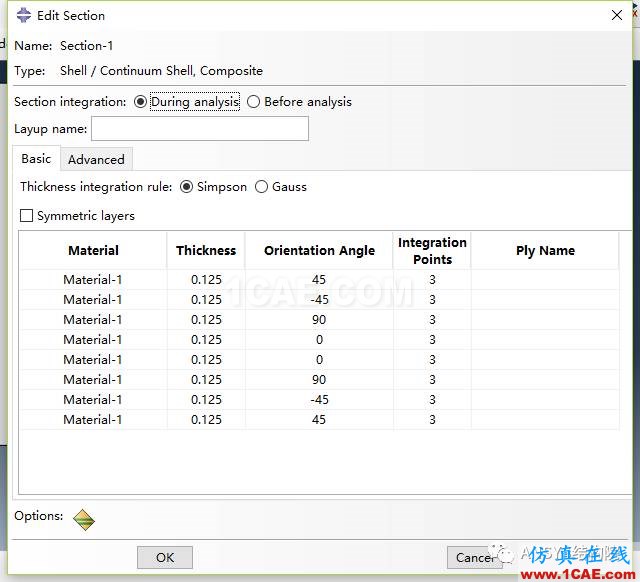This screenshot has width=640, height=582.
Task: Switch to the Basic tab
Action: 36,158
